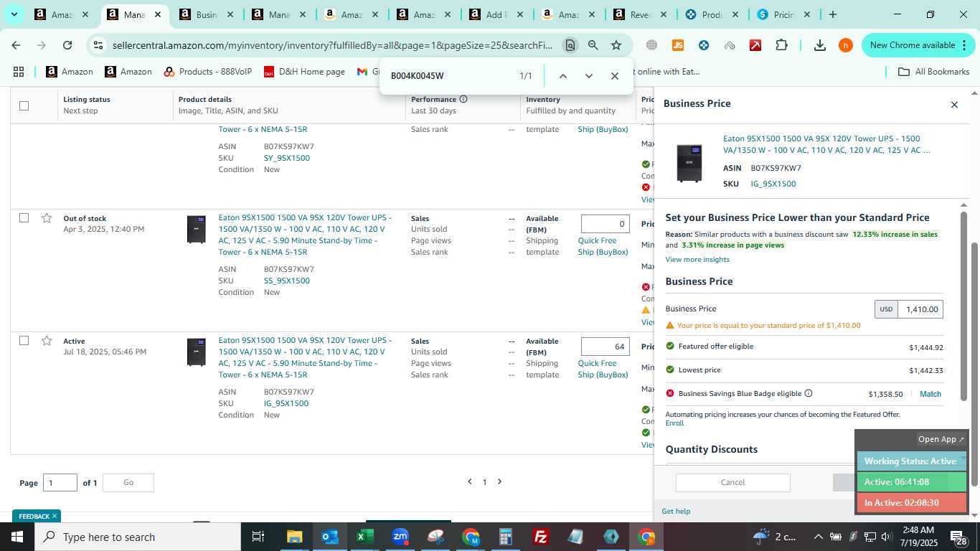Toggle the select-all listings checkbox

coord(24,105)
